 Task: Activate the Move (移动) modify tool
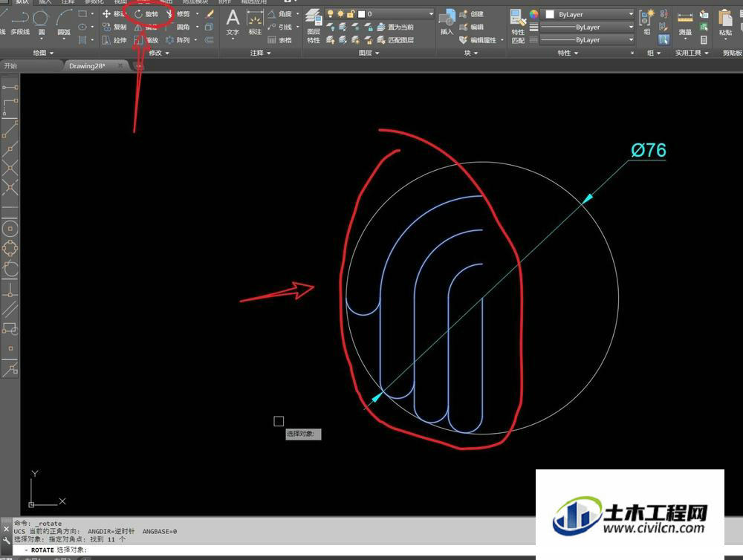click(x=113, y=13)
